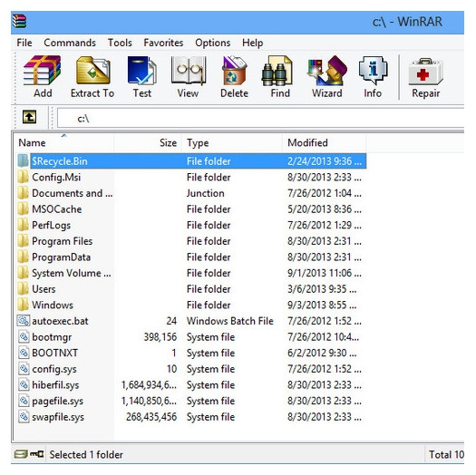Click the Users folder icon

click(x=23, y=288)
